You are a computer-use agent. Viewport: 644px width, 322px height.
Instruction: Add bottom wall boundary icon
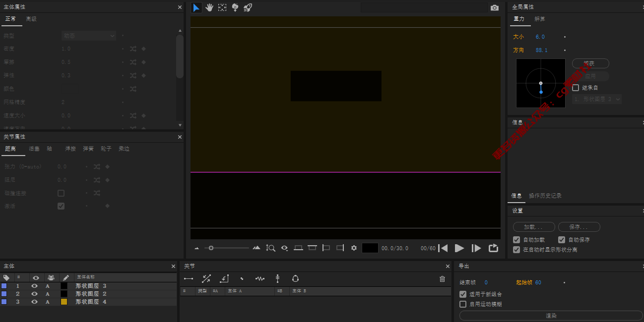coord(298,248)
